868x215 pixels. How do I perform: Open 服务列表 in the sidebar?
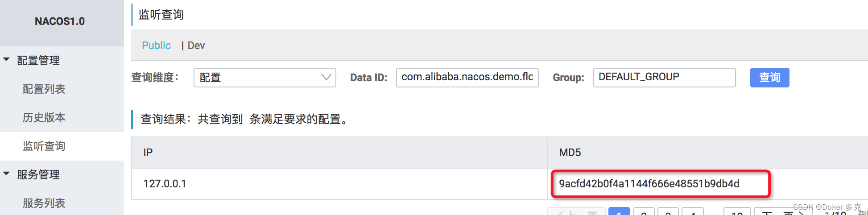(x=44, y=203)
